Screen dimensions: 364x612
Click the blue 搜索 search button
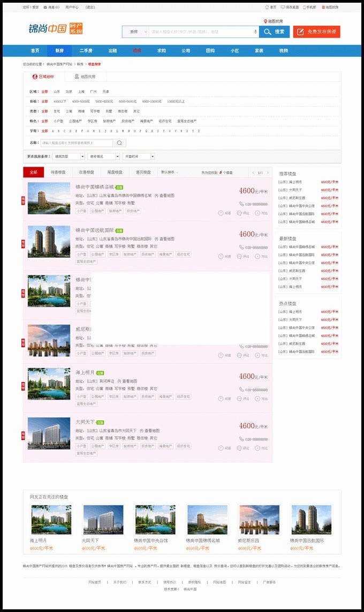click(x=274, y=32)
